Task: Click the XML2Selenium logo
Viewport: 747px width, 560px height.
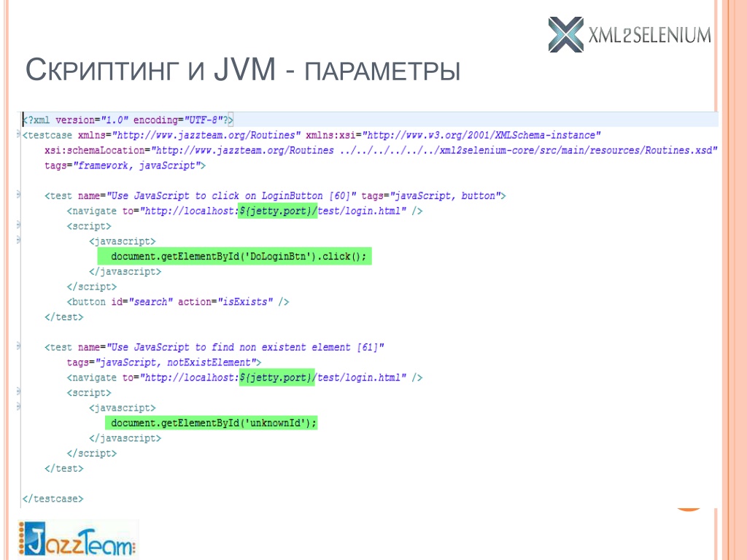Action: [x=630, y=34]
